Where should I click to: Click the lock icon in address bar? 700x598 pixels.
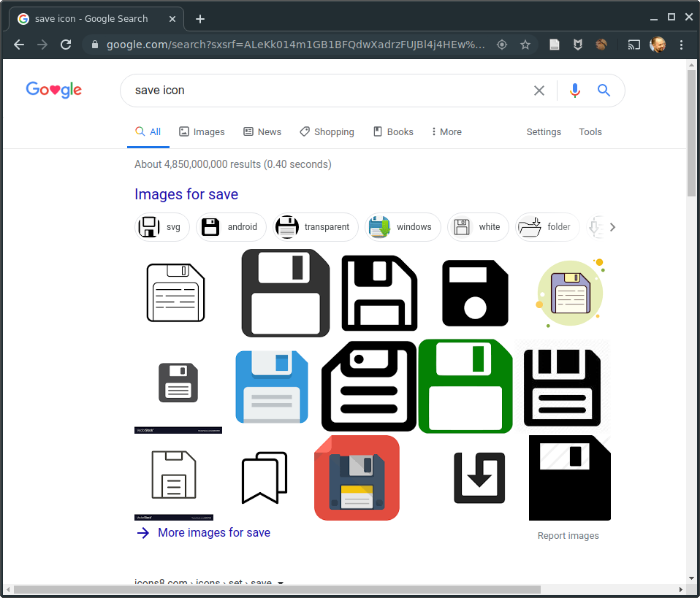coord(95,45)
